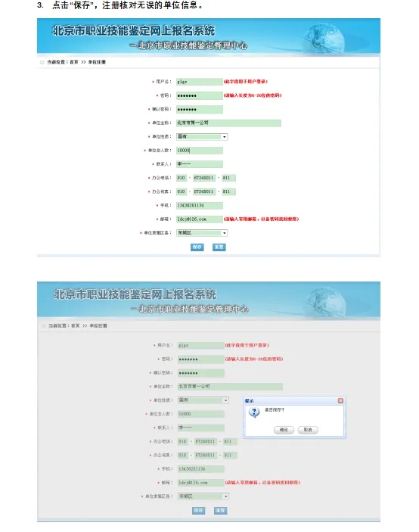Click the 手机 number field in the first form

coord(200,205)
